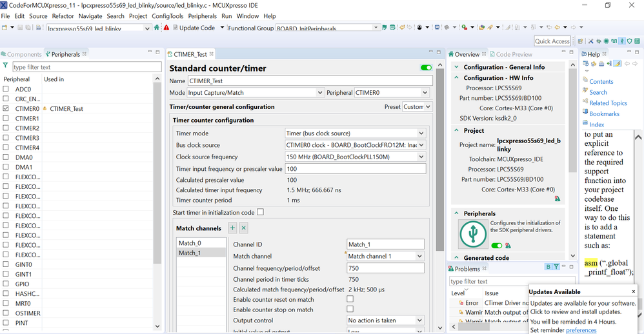Viewport: 644px width, 334px height.
Task: Open the Peripherals menu
Action: 202,16
